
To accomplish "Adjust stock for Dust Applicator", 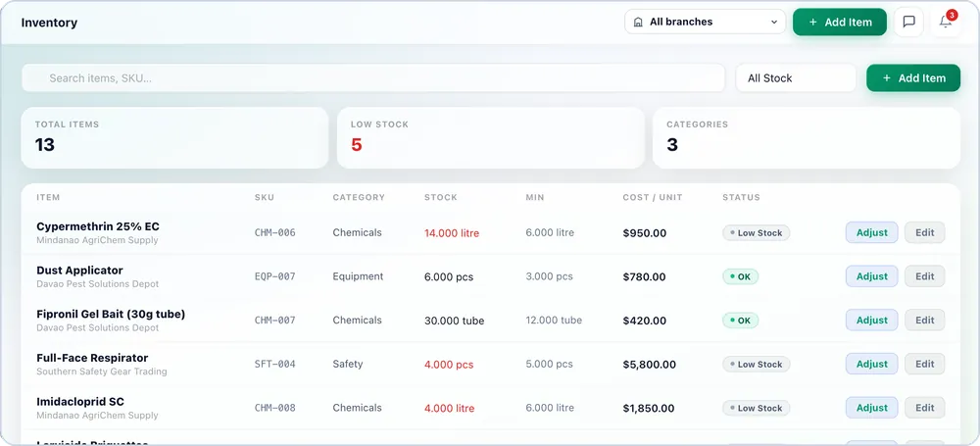I will 872,276.
